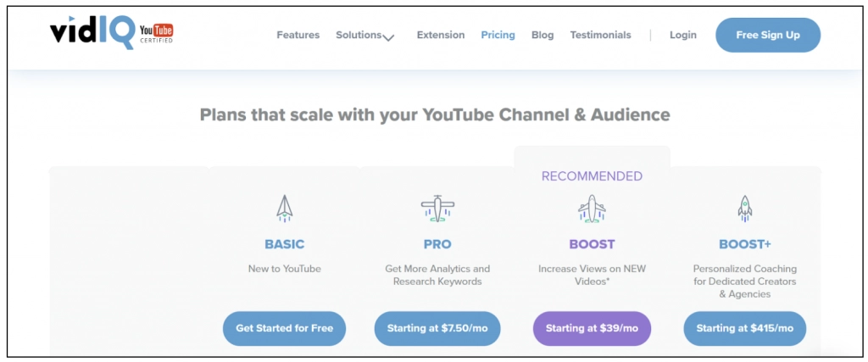Click the BOOST plan title
The image size is (868, 362).
[592, 244]
